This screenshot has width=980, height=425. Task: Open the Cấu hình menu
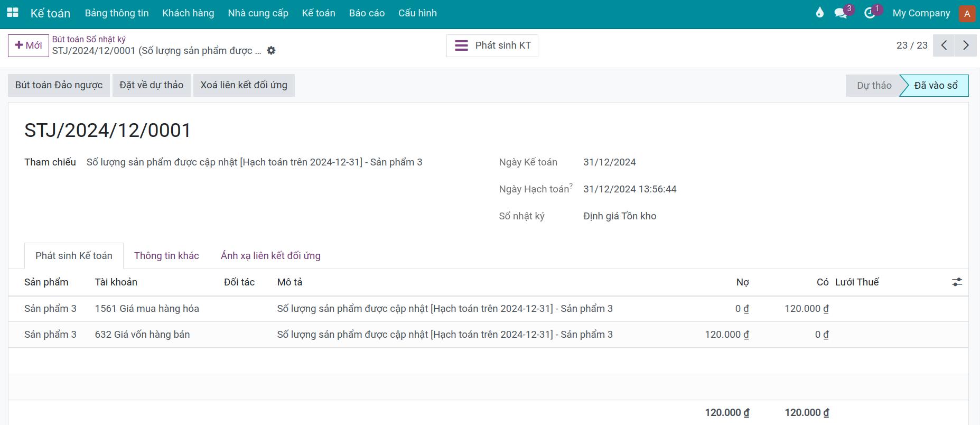click(417, 13)
